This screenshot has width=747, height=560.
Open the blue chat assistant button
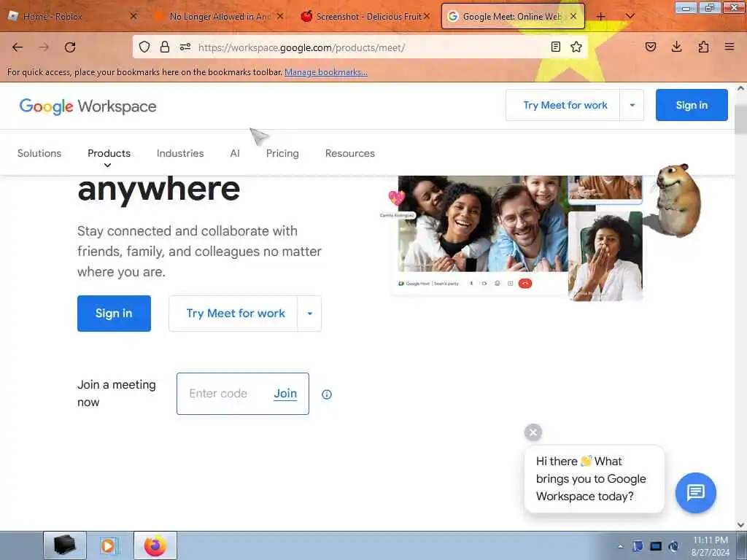tap(695, 493)
